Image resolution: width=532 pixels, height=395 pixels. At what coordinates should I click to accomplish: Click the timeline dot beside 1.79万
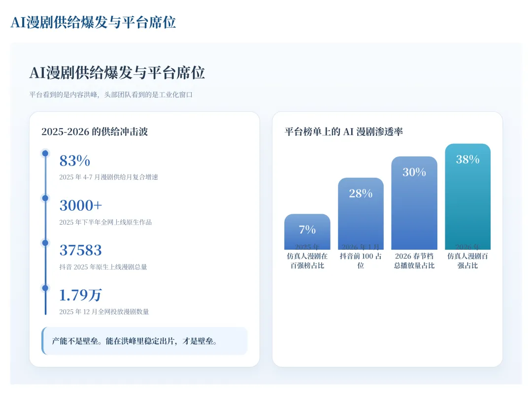pyautogui.click(x=45, y=288)
